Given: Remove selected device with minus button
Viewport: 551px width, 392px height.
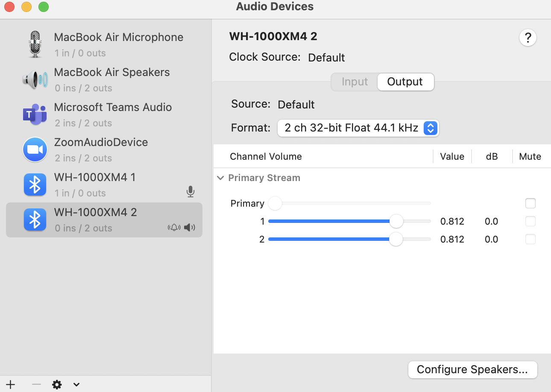Looking at the screenshot, I should click(36, 385).
